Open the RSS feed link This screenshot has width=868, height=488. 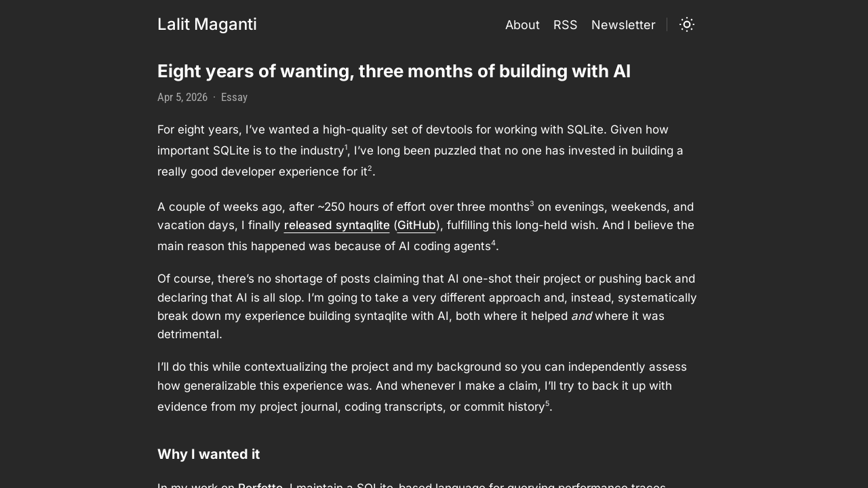coord(566,25)
